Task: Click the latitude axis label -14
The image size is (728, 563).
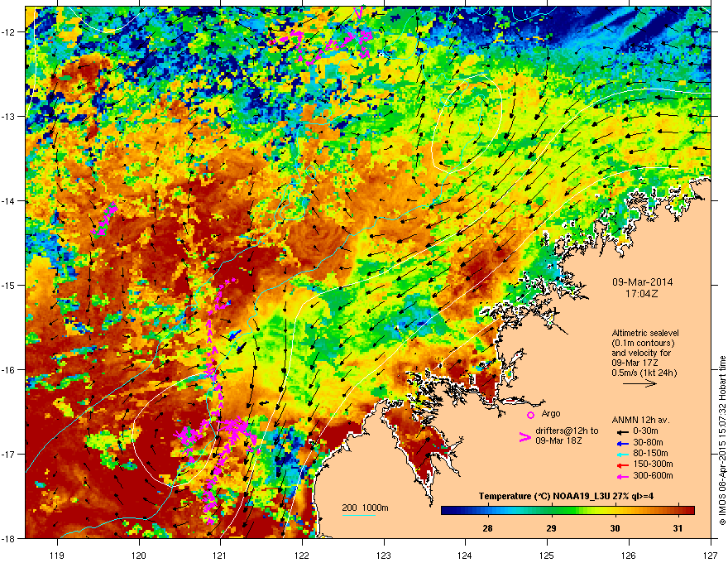Action: point(9,200)
